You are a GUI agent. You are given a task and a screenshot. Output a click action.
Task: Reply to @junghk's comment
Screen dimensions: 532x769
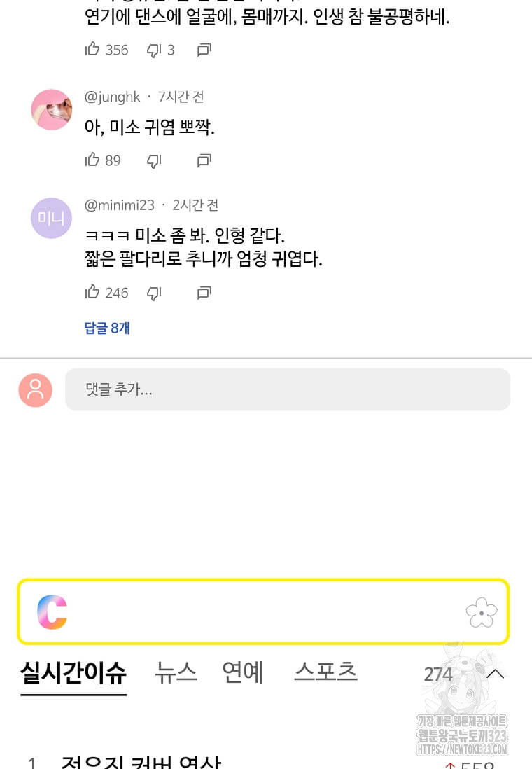204,161
